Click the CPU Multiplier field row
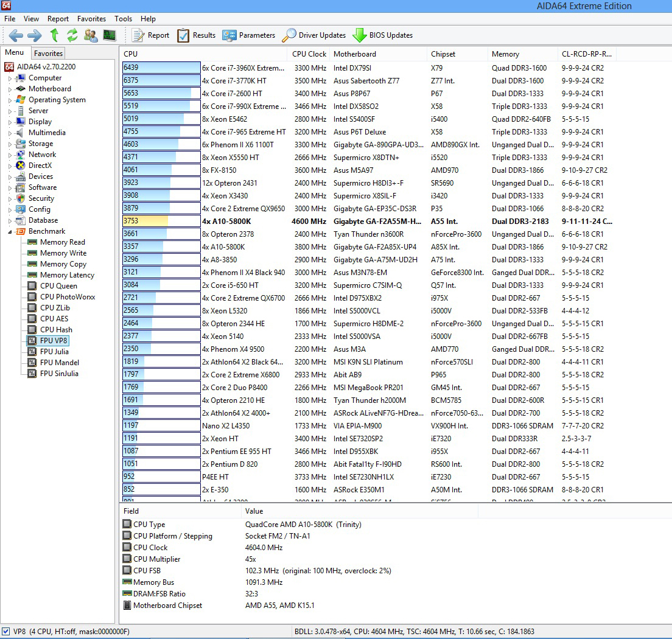This screenshot has width=672, height=639. (x=300, y=559)
